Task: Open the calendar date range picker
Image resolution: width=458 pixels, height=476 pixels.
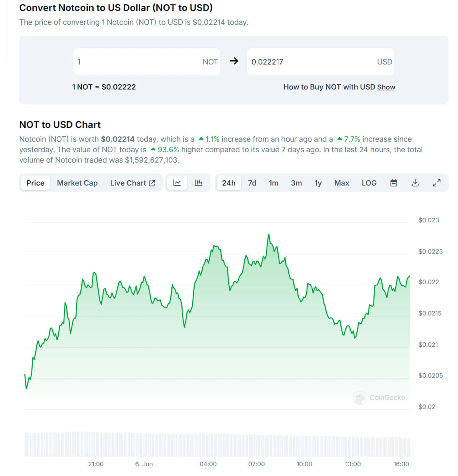Action: 394,183
